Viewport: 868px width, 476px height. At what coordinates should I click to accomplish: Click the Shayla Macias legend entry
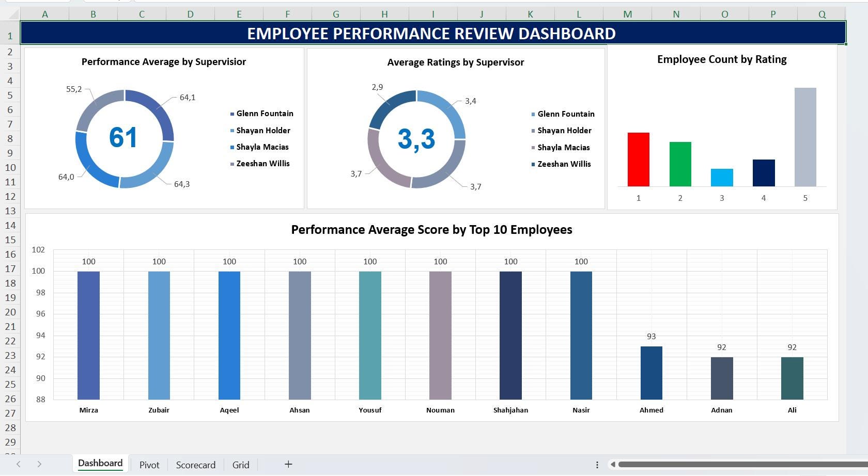pyautogui.click(x=261, y=147)
